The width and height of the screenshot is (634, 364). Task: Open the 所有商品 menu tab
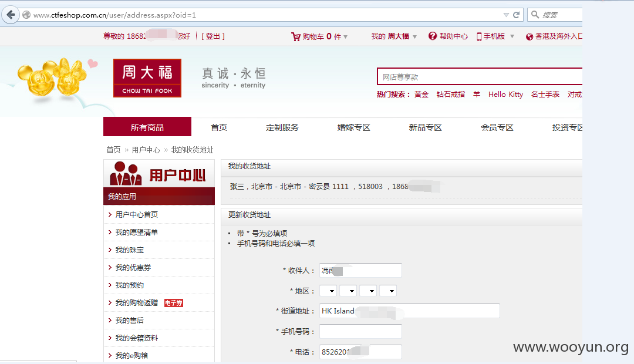coord(147,127)
